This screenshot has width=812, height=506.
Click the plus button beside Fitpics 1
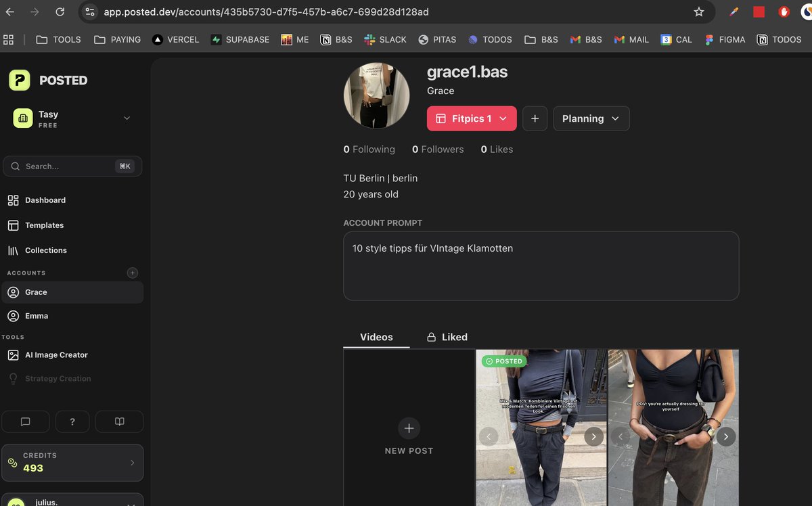tap(535, 118)
